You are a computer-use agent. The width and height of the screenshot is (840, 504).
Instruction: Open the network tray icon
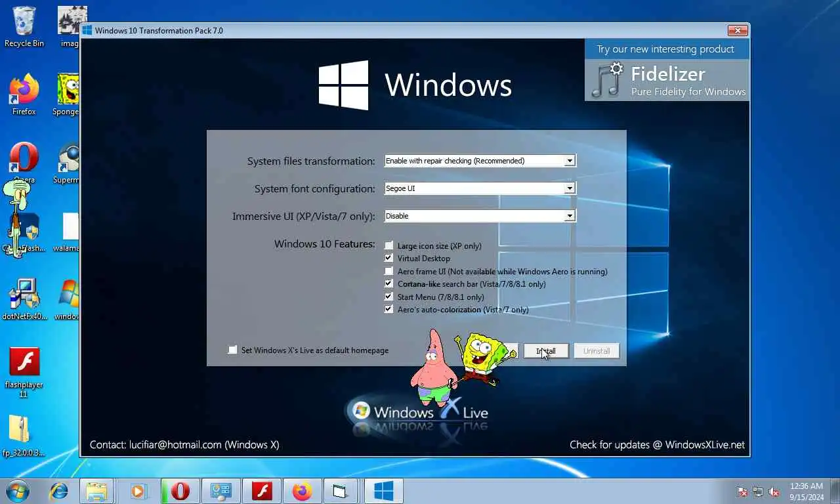click(x=758, y=492)
